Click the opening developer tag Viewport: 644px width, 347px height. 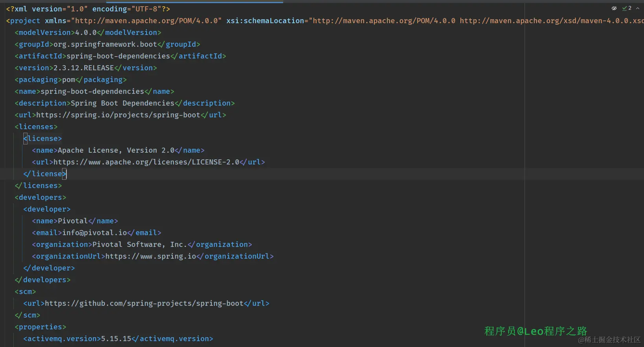click(47, 209)
